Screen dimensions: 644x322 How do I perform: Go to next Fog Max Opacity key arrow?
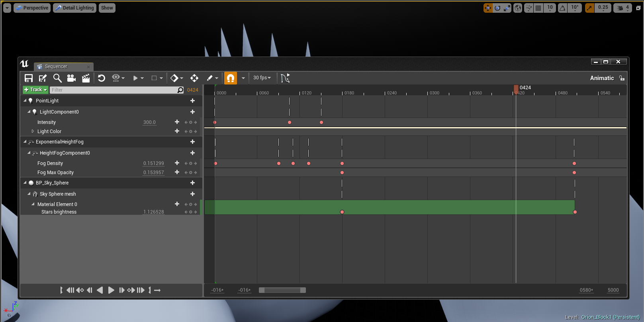pos(196,173)
